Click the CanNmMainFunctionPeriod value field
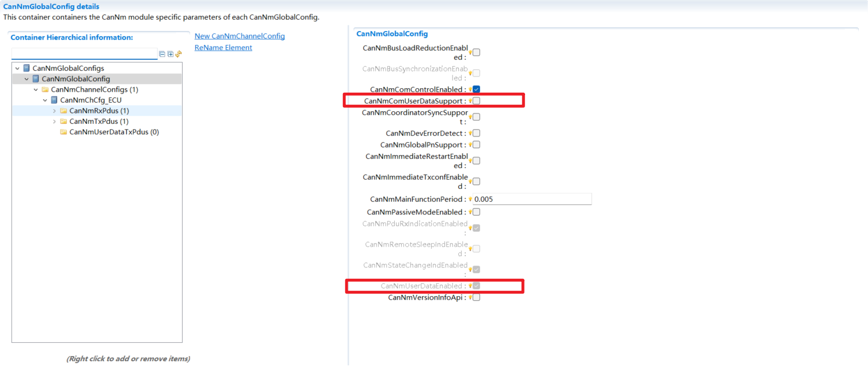The height and width of the screenshot is (367, 868). pyautogui.click(x=532, y=199)
